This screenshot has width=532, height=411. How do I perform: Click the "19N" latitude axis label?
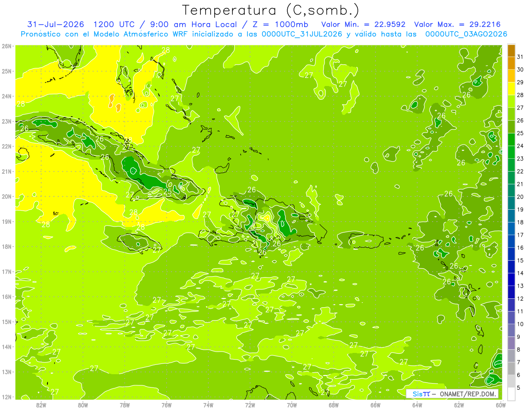(x=7, y=222)
